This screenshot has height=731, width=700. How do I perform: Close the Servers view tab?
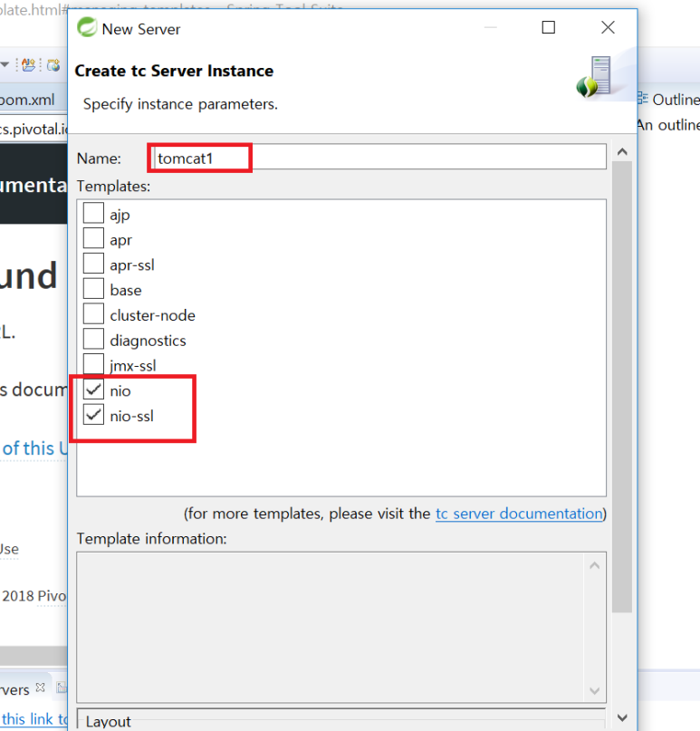tap(41, 688)
